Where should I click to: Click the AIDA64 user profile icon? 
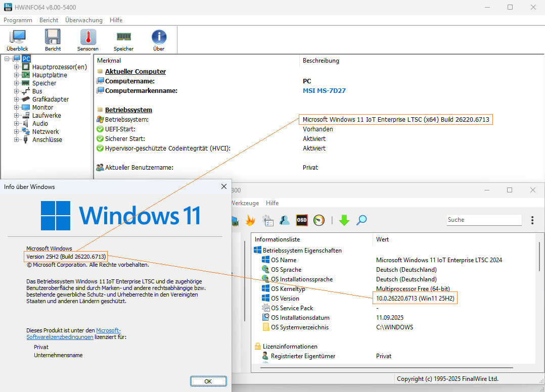pos(284,220)
